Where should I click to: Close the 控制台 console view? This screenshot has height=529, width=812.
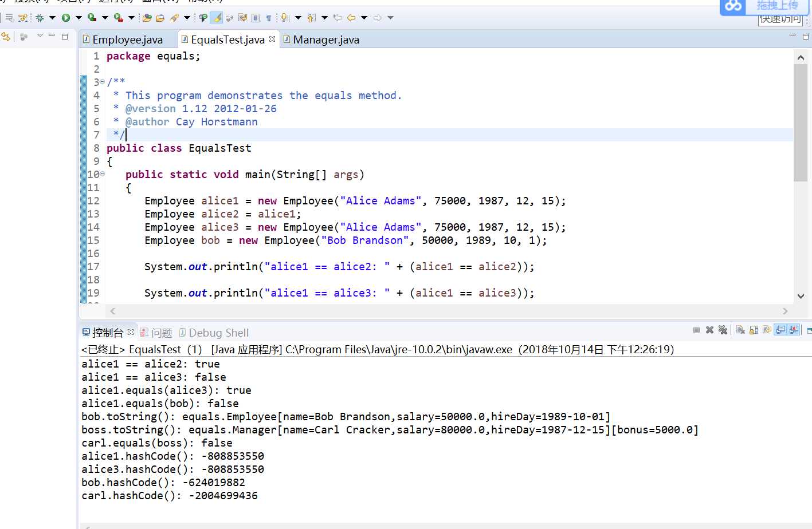coord(131,332)
